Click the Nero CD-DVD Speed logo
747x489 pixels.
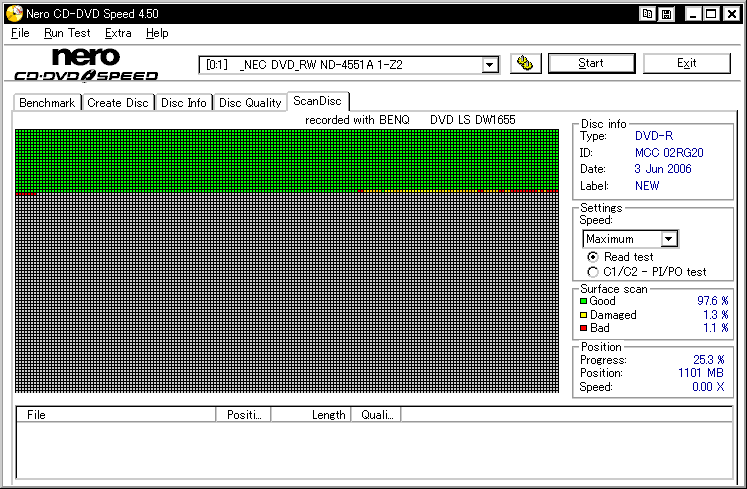[x=86, y=65]
